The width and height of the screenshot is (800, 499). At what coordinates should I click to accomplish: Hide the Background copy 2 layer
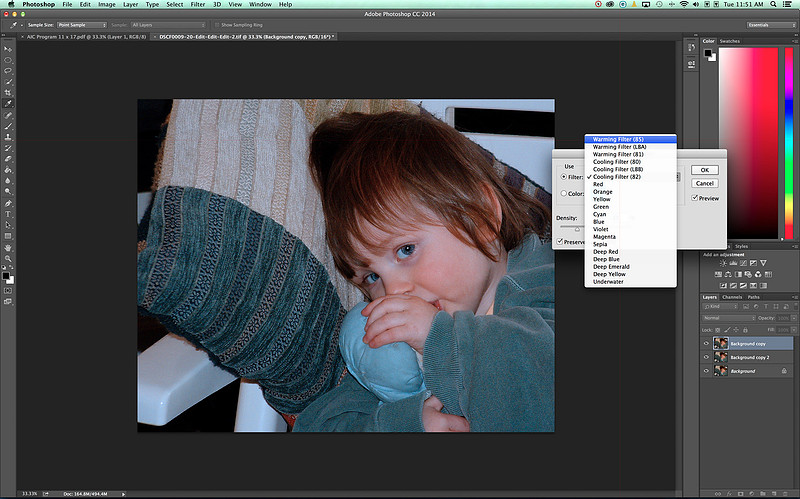[x=707, y=357]
